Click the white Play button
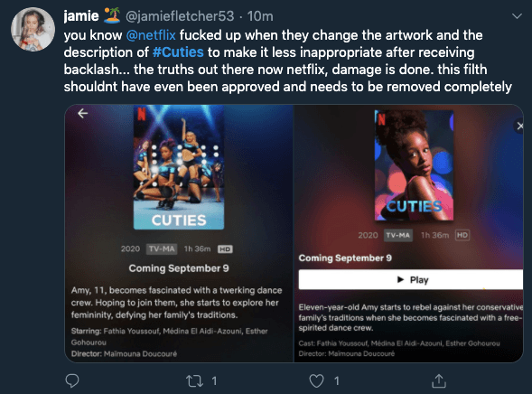The image size is (532, 394). (411, 279)
